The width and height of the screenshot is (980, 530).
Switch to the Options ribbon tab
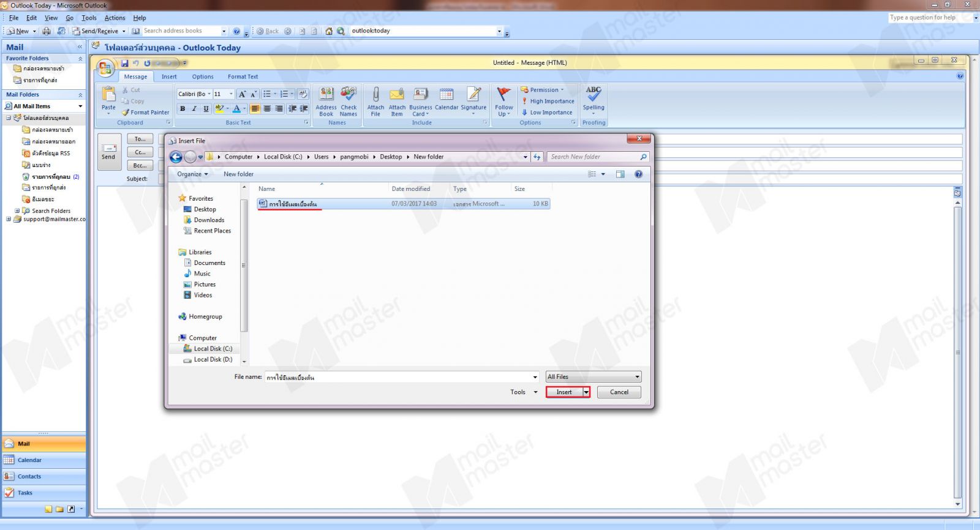[203, 77]
